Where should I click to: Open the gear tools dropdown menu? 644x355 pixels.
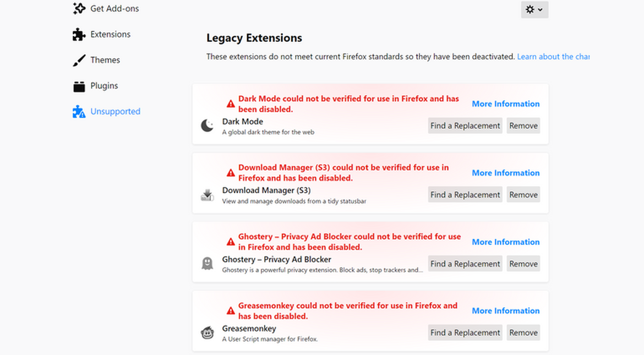[534, 9]
